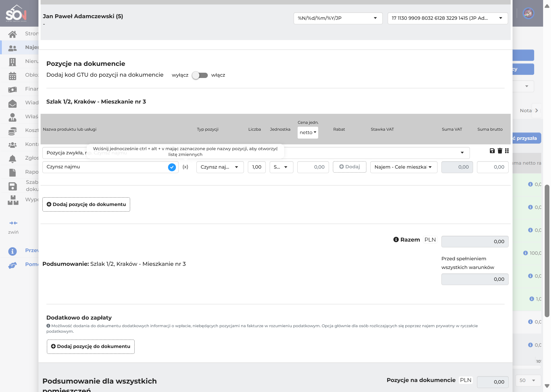Open the Jednostka unit dropdown
The image size is (551, 392).
point(281,167)
